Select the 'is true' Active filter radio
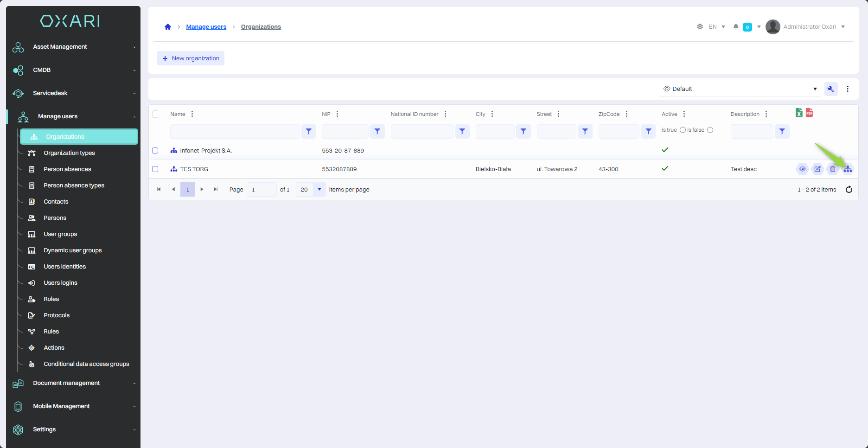The height and width of the screenshot is (448, 868). coord(683,130)
